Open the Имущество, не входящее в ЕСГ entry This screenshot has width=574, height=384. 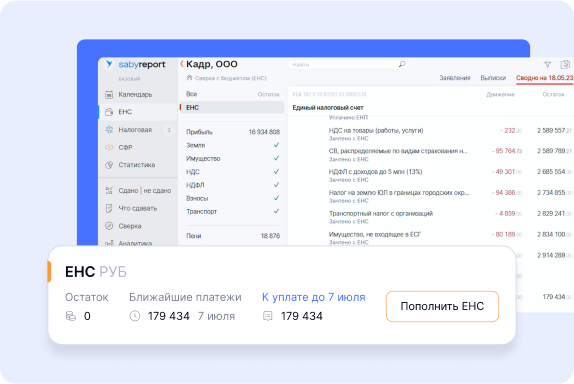[375, 234]
